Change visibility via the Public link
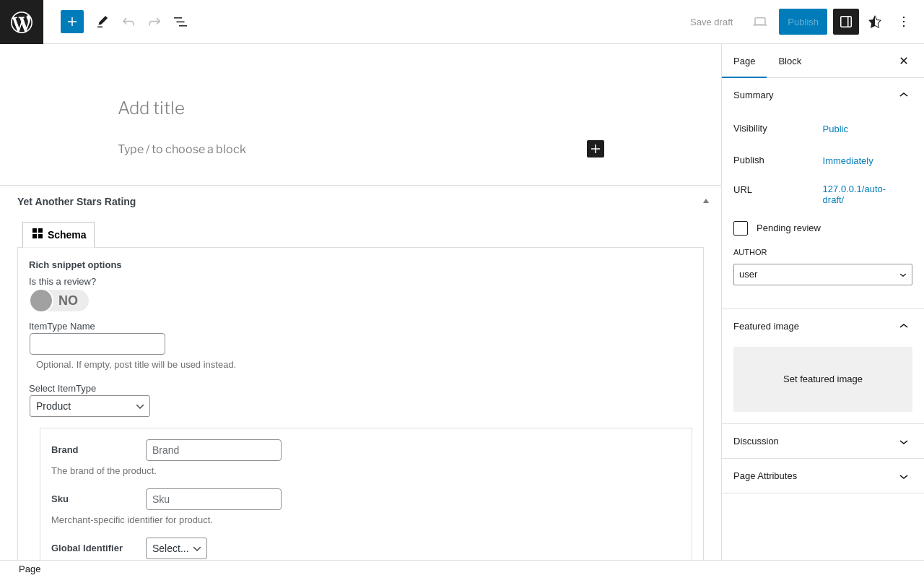This screenshot has height=578, width=924. click(835, 129)
